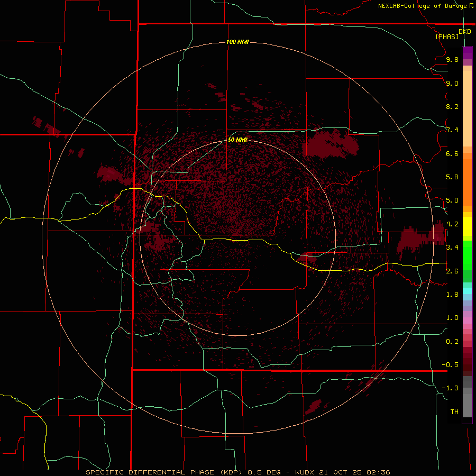Click the 1.8 scale value
The image size is (476, 476).
[x=452, y=295]
